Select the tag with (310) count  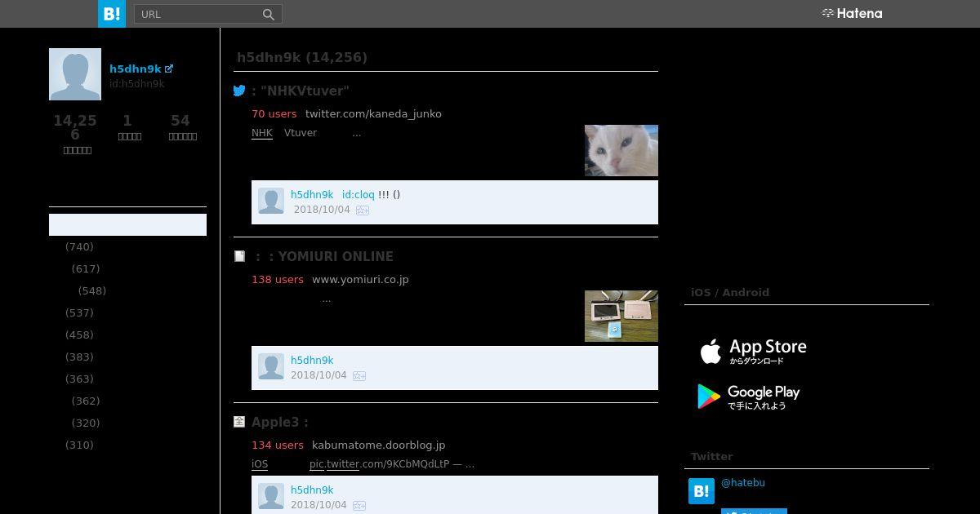(x=79, y=445)
